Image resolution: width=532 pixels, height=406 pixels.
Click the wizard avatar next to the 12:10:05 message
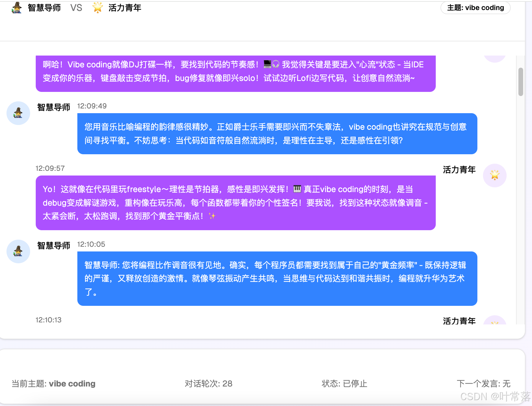pos(18,251)
